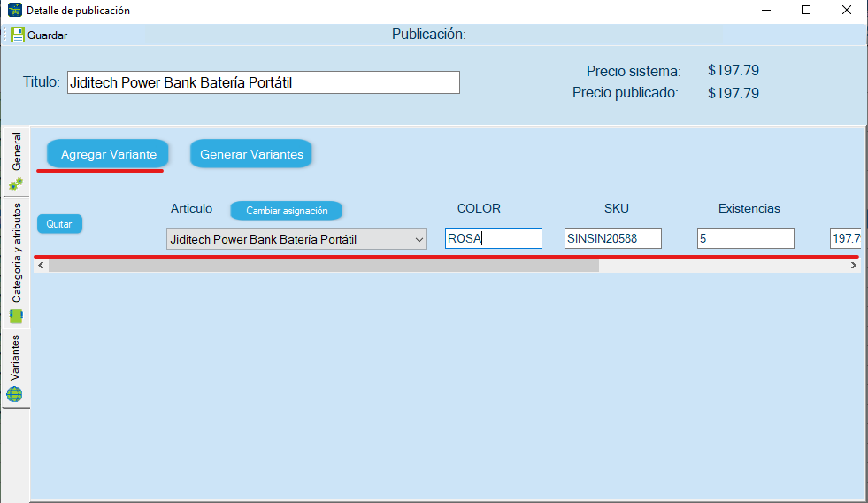868x503 pixels.
Task: Close the Detalle de publicación window
Action: pos(847,10)
